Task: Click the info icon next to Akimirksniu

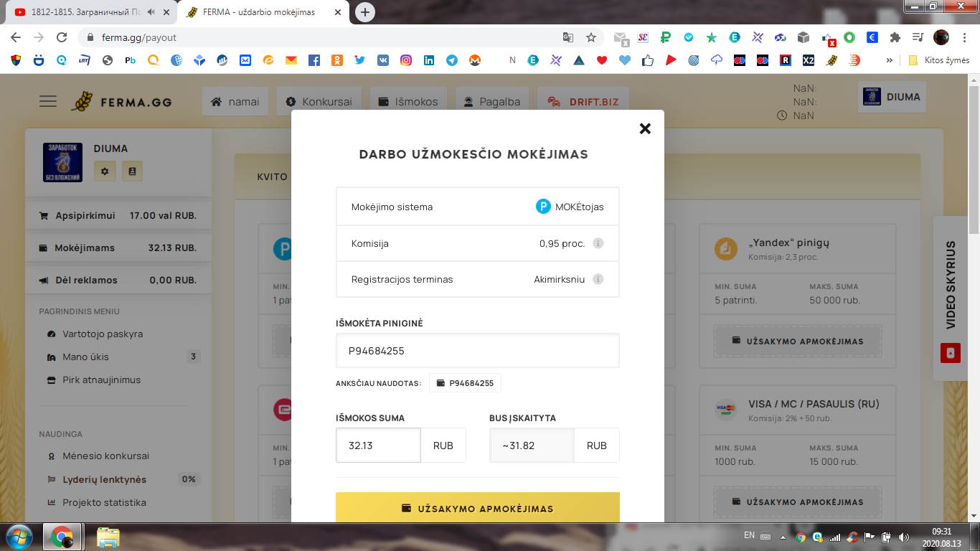Action: (x=598, y=279)
